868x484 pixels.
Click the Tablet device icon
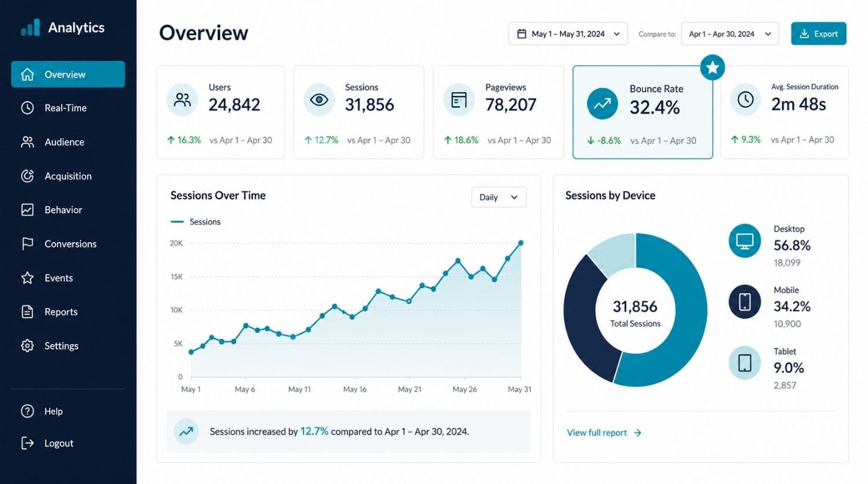pyautogui.click(x=745, y=363)
